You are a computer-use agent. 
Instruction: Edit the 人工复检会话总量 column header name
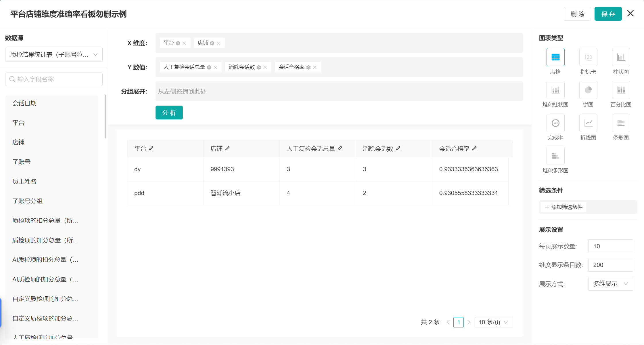340,148
